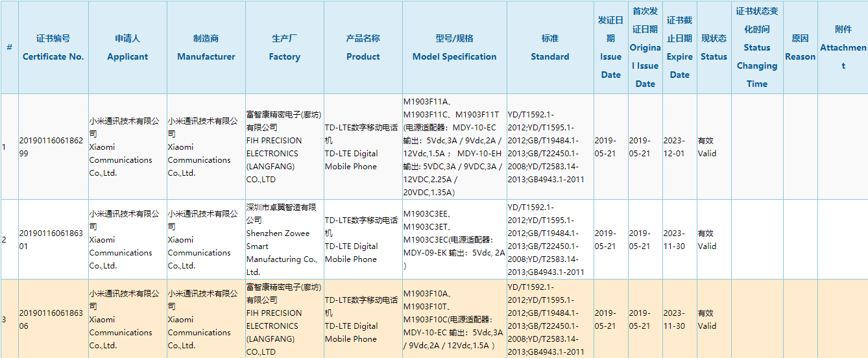This screenshot has height=358, width=868.
Task: Click the Reason column header
Action: [x=800, y=47]
